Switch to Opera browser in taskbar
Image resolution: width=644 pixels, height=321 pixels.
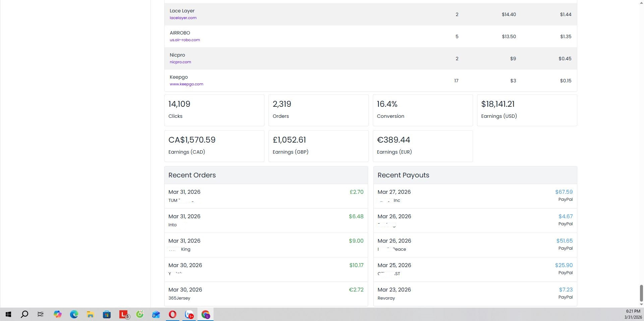pos(172,314)
